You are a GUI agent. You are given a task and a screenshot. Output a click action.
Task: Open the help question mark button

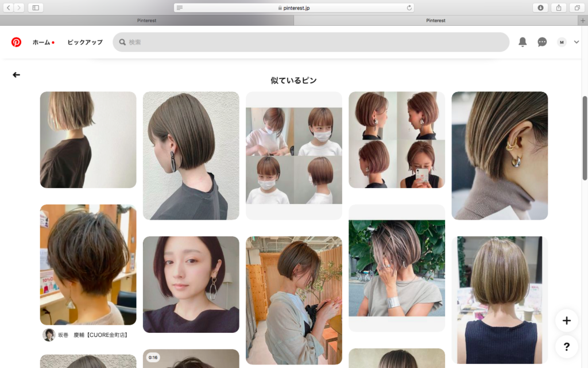click(x=567, y=347)
